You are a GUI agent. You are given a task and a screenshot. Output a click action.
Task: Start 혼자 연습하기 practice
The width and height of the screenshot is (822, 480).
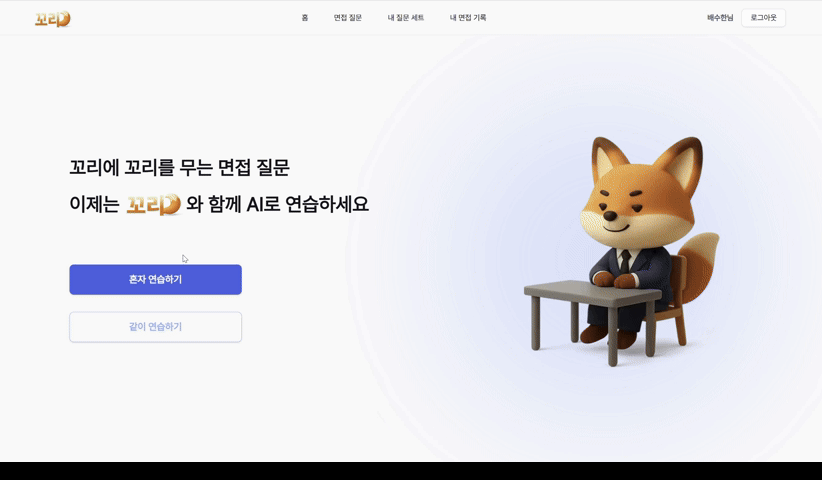pos(156,279)
